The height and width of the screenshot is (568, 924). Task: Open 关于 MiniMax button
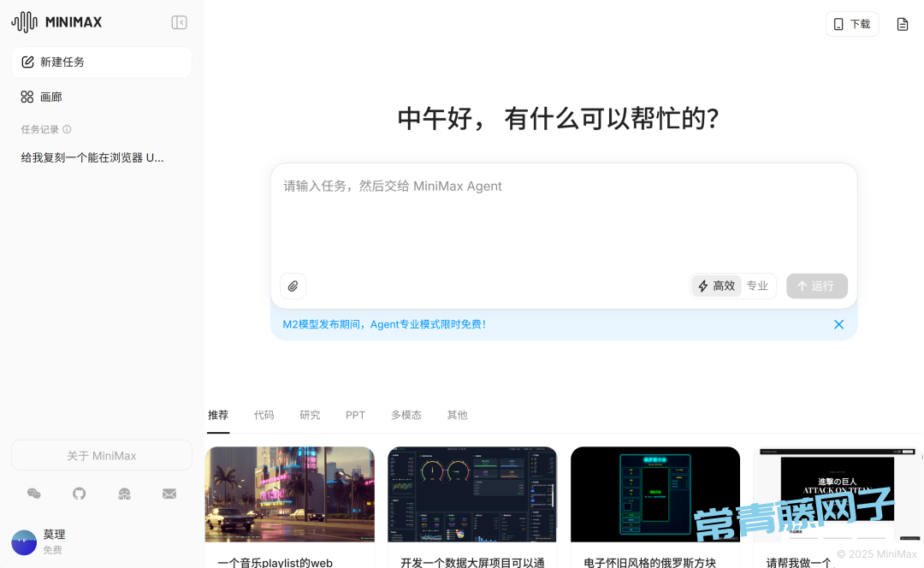pyautogui.click(x=101, y=456)
